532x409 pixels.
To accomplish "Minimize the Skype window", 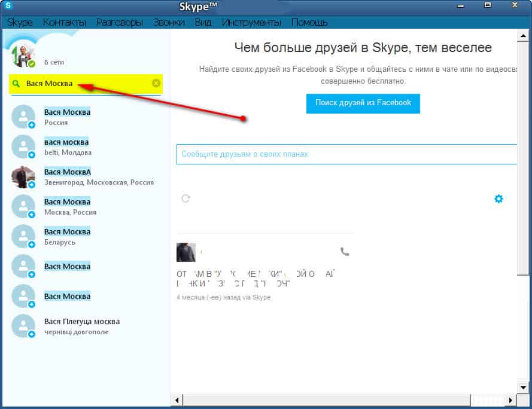I will coord(460,5).
